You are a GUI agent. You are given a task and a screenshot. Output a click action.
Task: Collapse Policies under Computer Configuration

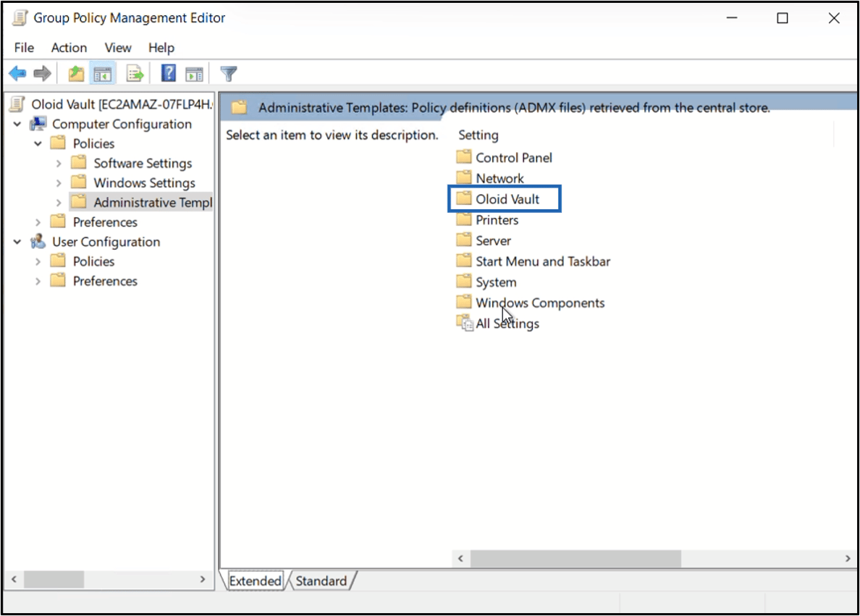(x=38, y=144)
